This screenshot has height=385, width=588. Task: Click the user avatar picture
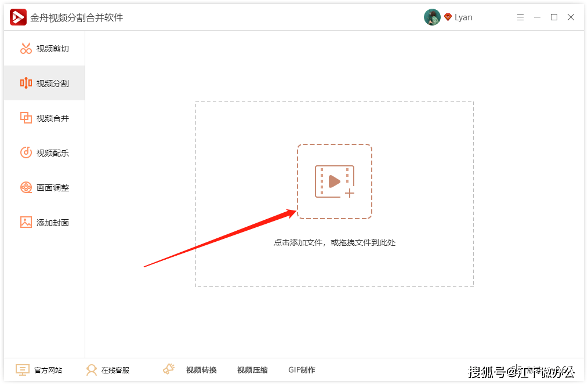point(432,17)
